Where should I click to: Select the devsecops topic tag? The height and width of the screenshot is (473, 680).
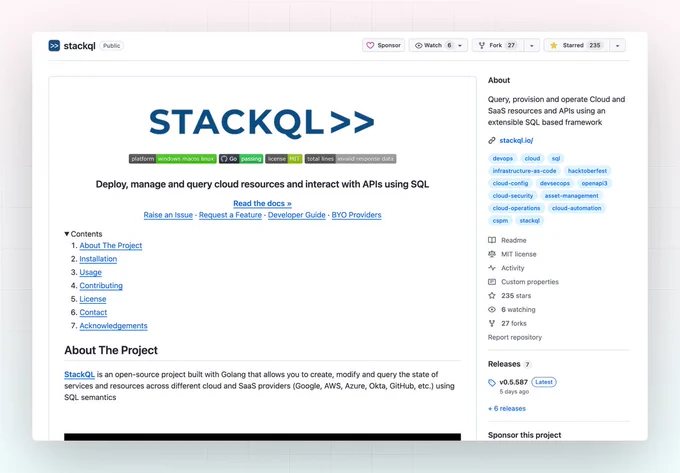point(555,183)
